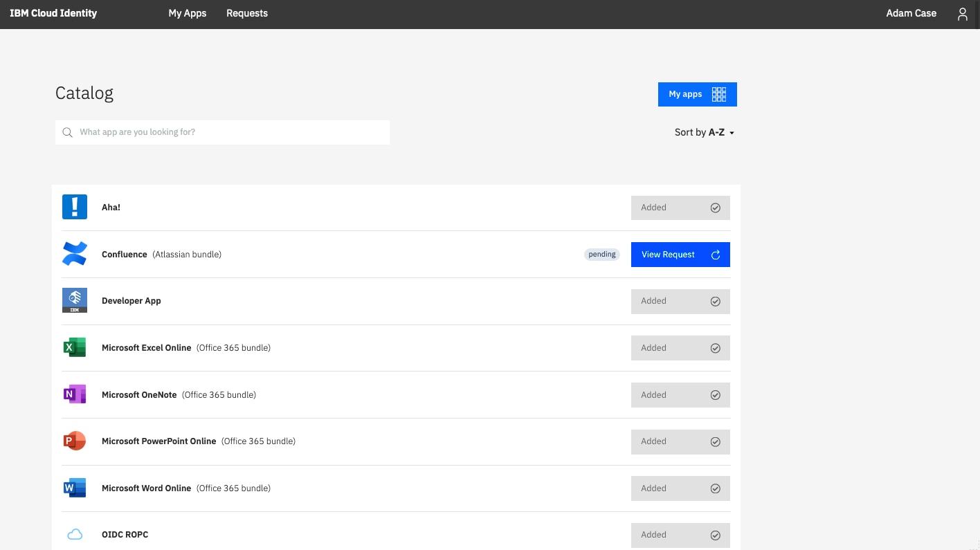
Task: Click the checkmark icon in OneNote row
Action: [716, 395]
